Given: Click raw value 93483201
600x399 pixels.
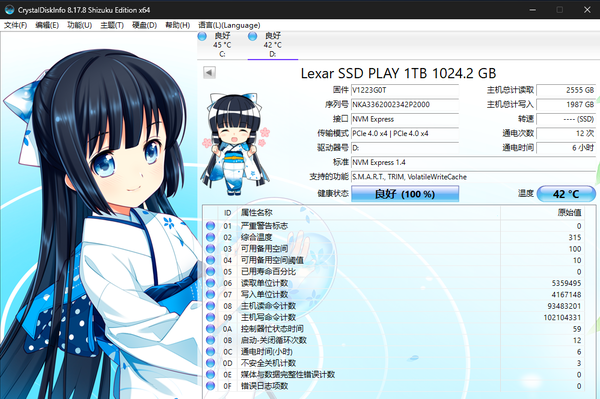Looking at the screenshot, I should (x=564, y=306).
